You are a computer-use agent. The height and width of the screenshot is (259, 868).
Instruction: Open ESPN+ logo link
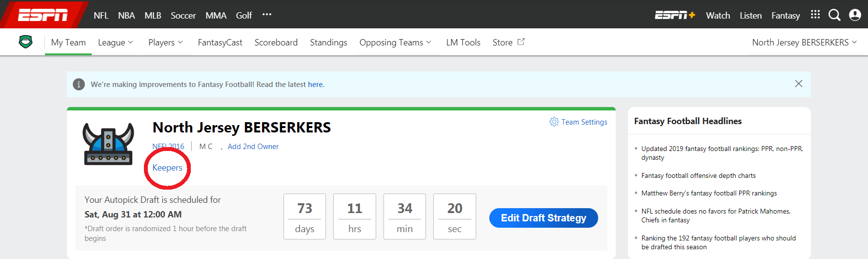click(x=675, y=15)
